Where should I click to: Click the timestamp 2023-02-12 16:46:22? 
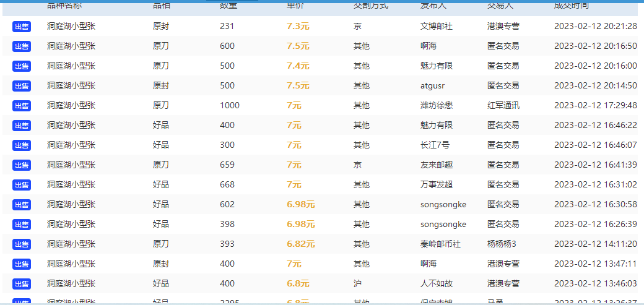click(x=596, y=125)
